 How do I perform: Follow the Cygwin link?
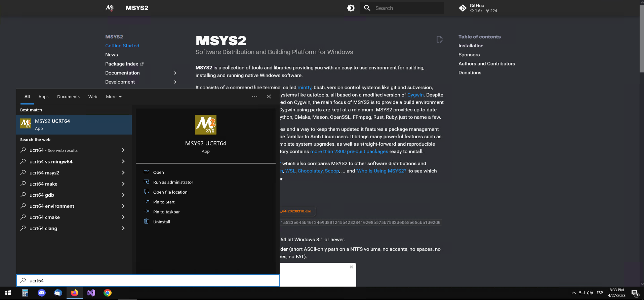click(415, 95)
